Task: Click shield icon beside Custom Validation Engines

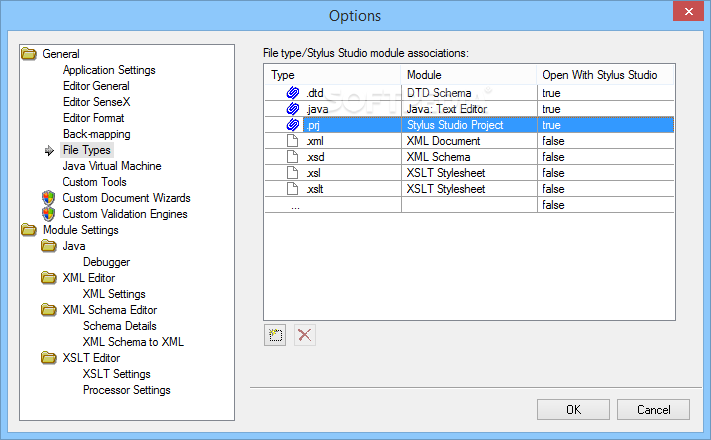Action: tap(49, 214)
